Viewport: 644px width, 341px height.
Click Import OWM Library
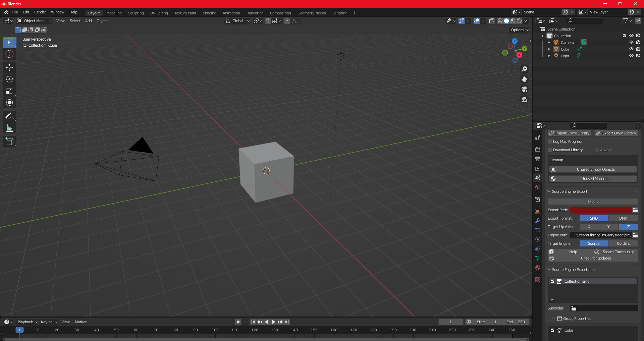(x=569, y=133)
